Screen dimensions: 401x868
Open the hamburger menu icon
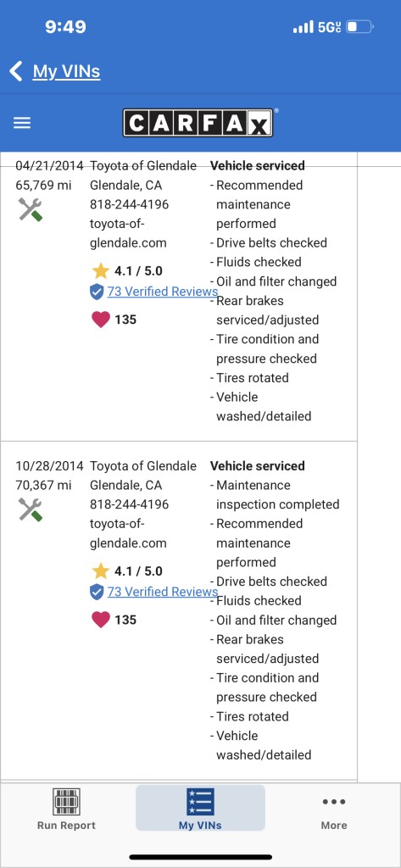[22, 123]
